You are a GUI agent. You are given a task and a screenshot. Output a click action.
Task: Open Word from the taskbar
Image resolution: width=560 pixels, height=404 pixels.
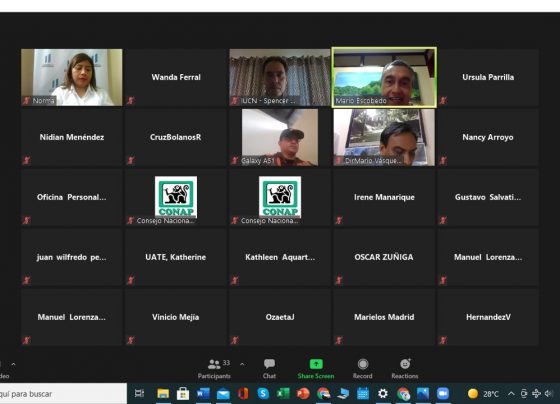(x=203, y=394)
